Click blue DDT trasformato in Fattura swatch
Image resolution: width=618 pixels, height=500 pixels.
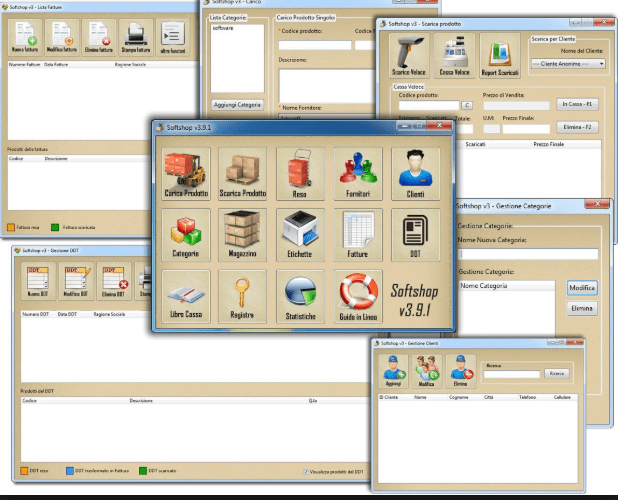coord(70,471)
